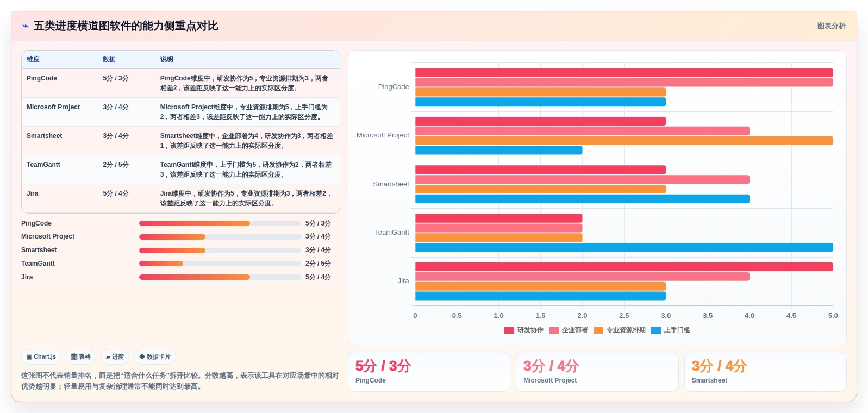Click Microsoft Project progress bar
Viewport: 868px width, 413px height.
220,237
